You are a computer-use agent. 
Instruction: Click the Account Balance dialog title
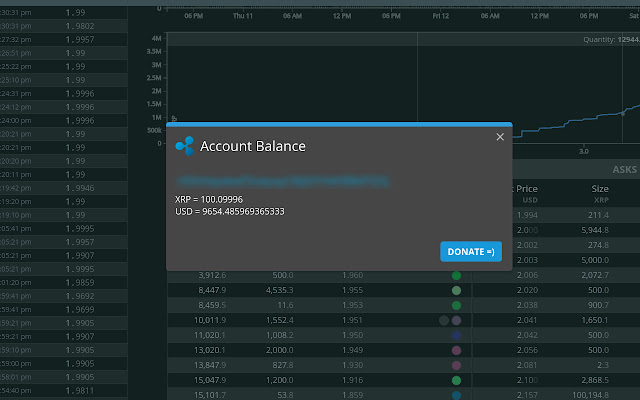[253, 146]
